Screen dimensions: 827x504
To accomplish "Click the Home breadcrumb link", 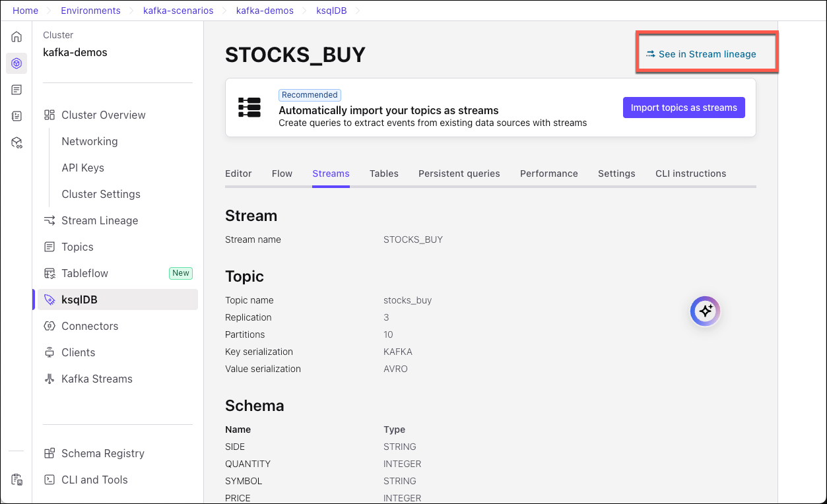I will tap(25, 11).
